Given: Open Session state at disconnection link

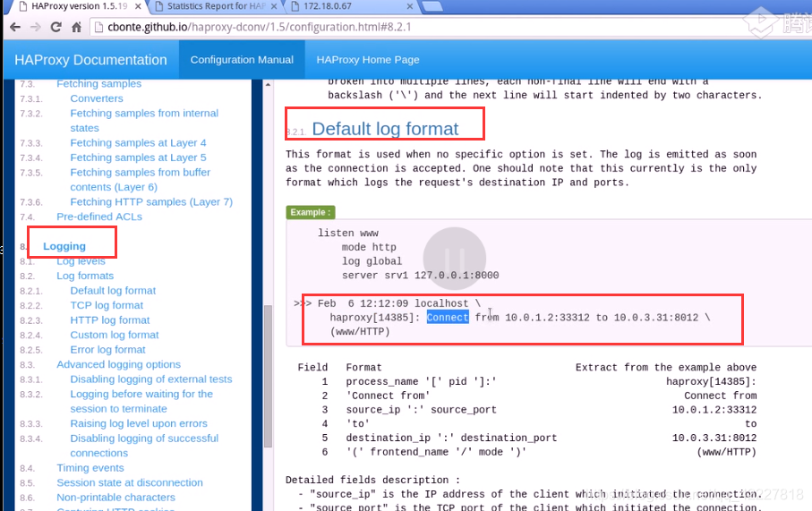Looking at the screenshot, I should pyautogui.click(x=130, y=482).
